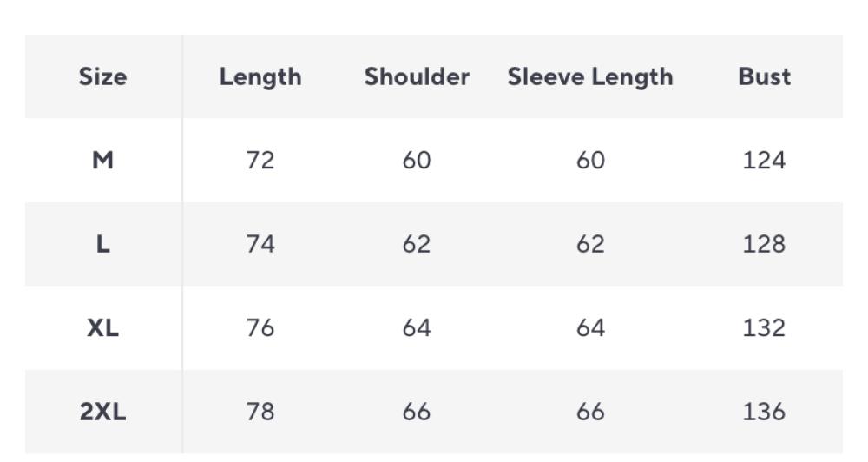
Task: Click the L length value 74
Action: coord(260,244)
